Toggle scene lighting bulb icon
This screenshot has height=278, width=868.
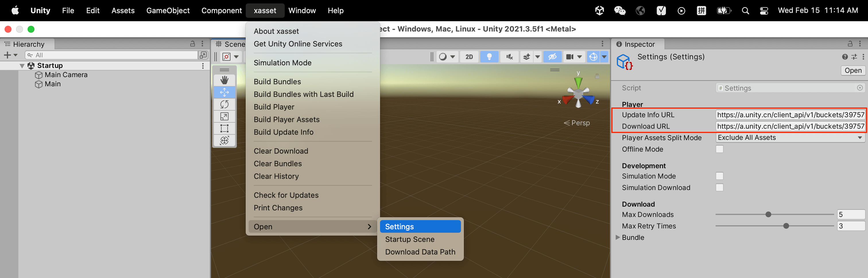pos(489,57)
